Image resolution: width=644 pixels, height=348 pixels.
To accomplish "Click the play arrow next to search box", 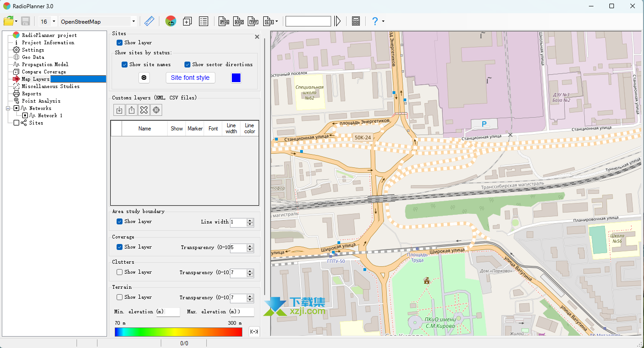I will coord(337,21).
